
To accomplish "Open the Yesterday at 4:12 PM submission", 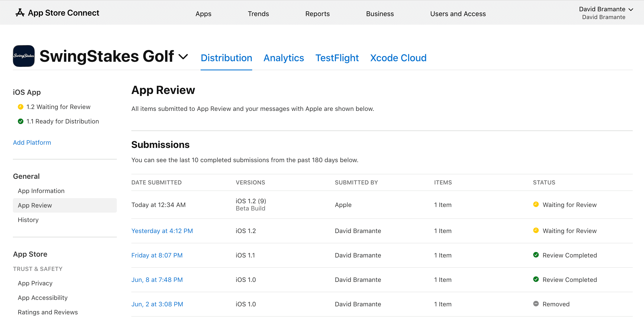I will tap(162, 231).
